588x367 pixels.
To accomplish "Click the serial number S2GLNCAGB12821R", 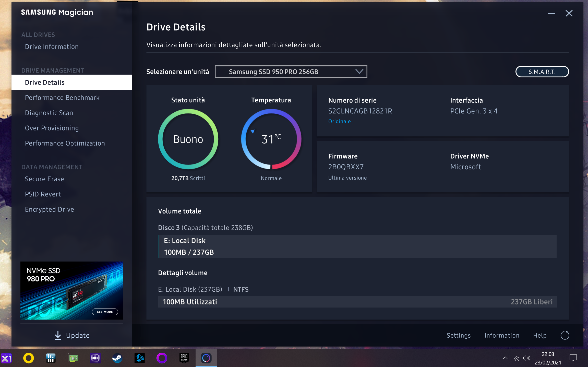I will [x=360, y=111].
